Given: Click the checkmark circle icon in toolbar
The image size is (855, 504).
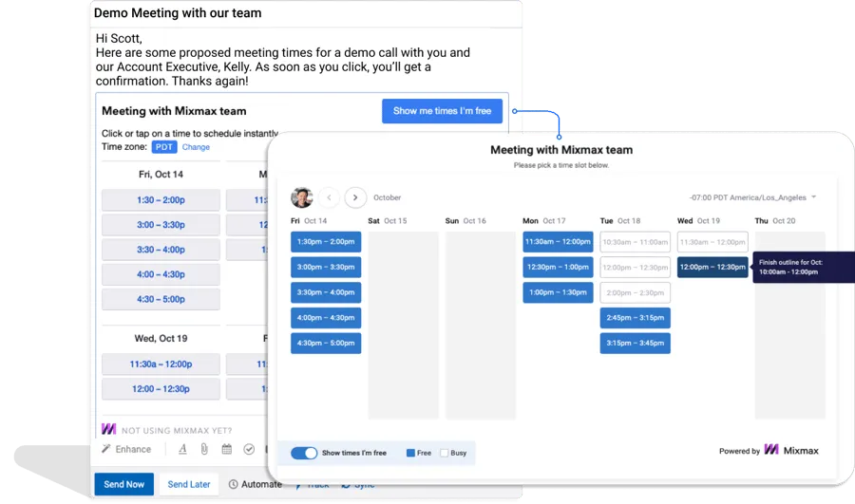Looking at the screenshot, I should pyautogui.click(x=249, y=449).
